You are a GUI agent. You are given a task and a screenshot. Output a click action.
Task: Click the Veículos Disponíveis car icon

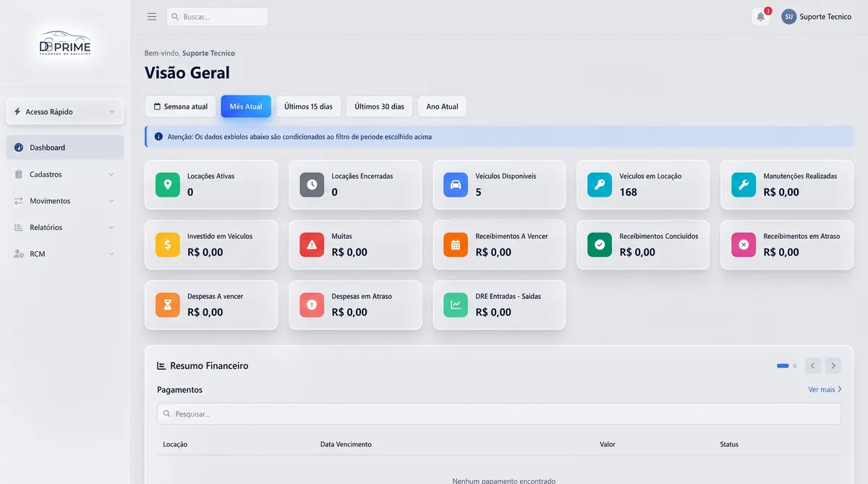tap(456, 184)
